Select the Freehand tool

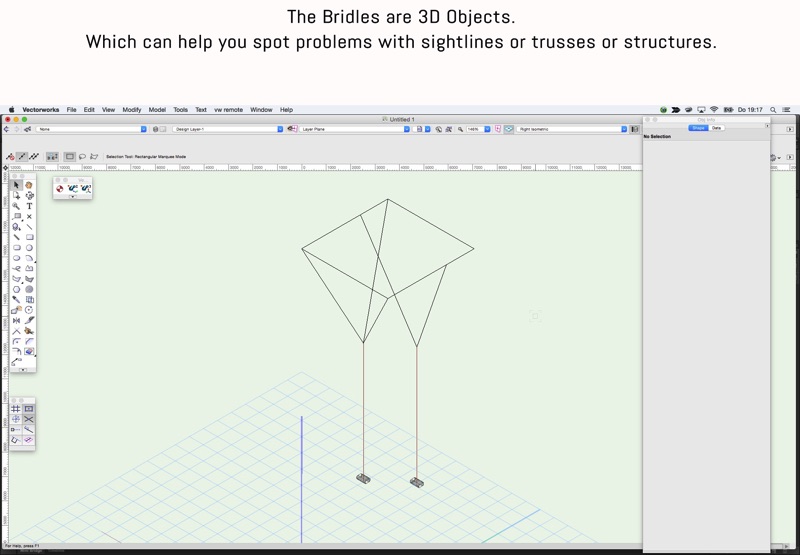(16, 268)
